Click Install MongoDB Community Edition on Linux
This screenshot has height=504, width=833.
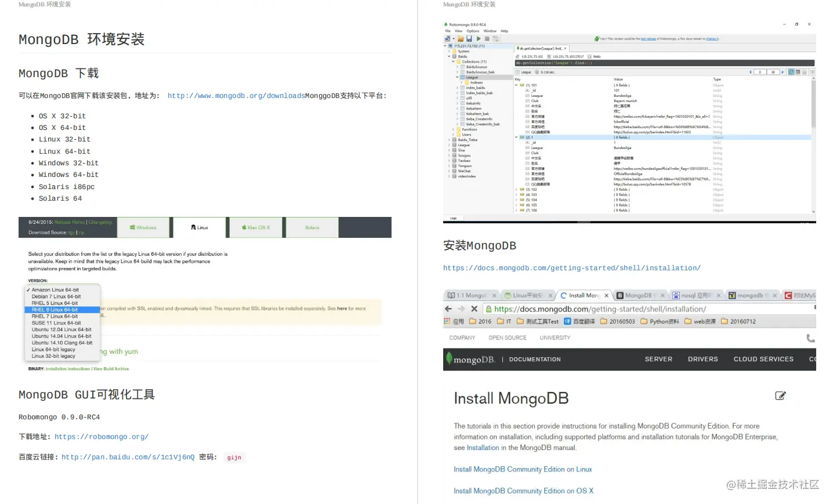coord(523,469)
